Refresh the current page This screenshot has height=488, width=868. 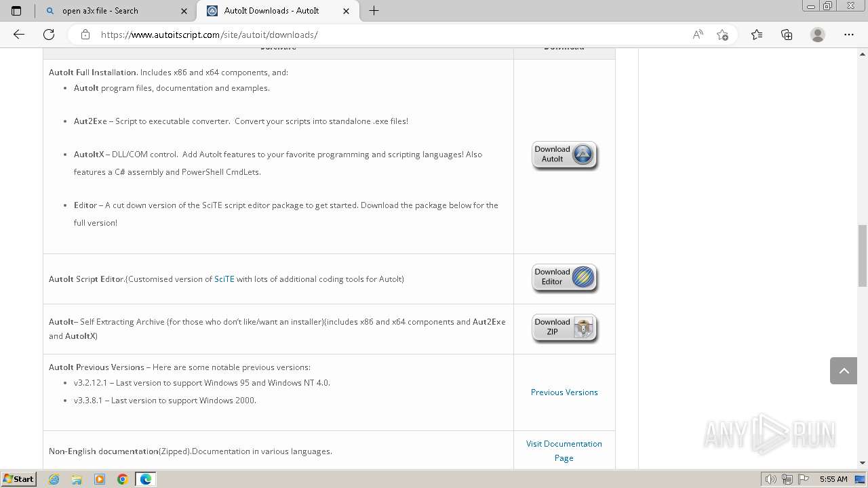tap(49, 35)
